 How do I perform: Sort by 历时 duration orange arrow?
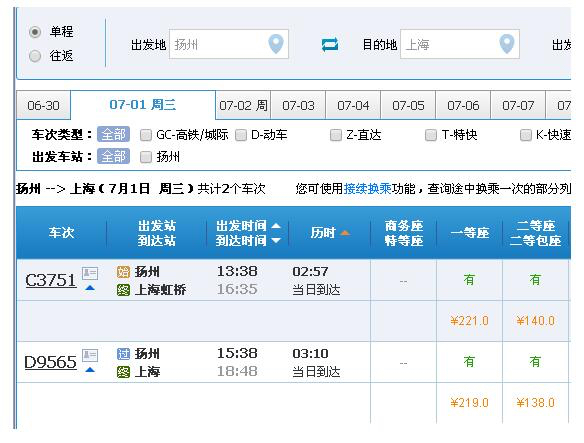pyautogui.click(x=345, y=233)
